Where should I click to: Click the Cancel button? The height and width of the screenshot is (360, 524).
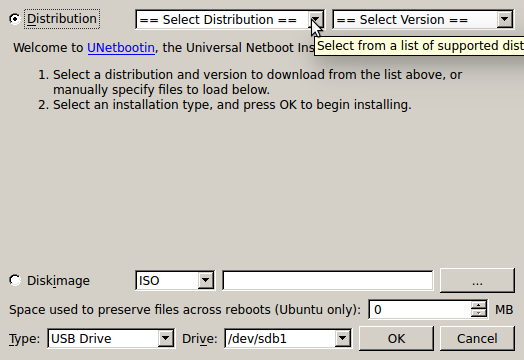[x=477, y=339]
